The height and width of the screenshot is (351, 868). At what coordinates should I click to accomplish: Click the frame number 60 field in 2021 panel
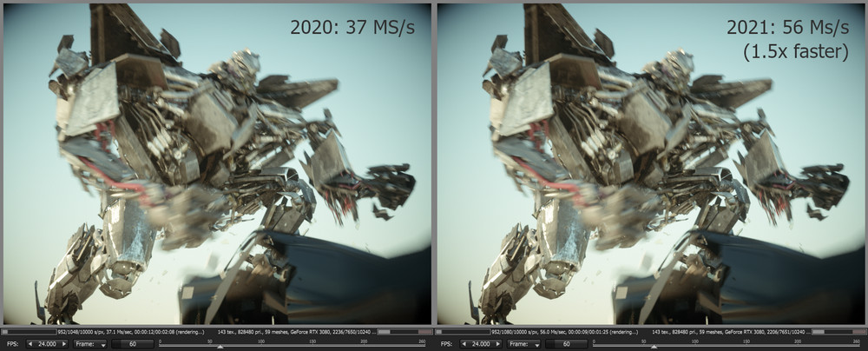pos(566,344)
